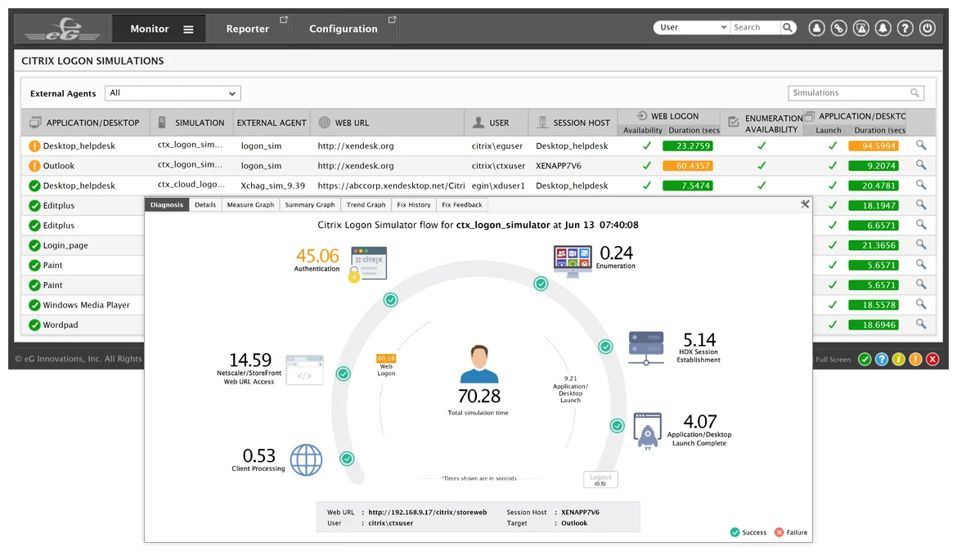Click the Authentication step icon
957x560 pixels.
tap(368, 264)
